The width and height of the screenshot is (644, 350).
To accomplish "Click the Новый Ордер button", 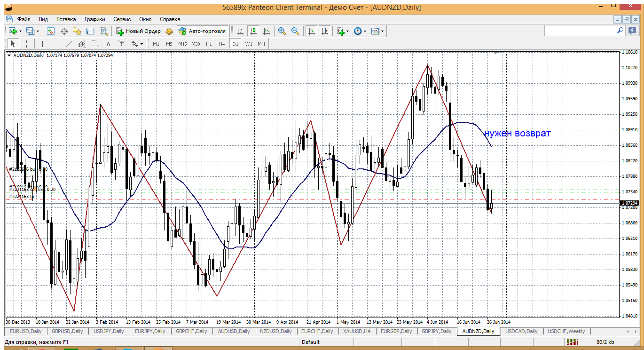I will point(139,31).
